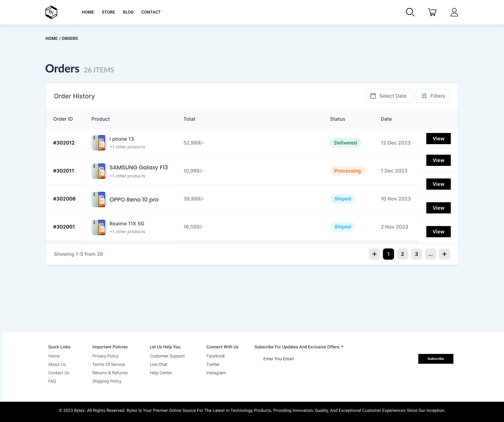Image resolution: width=504 pixels, height=422 pixels.
Task: Open the user account icon
Action: [x=454, y=12]
